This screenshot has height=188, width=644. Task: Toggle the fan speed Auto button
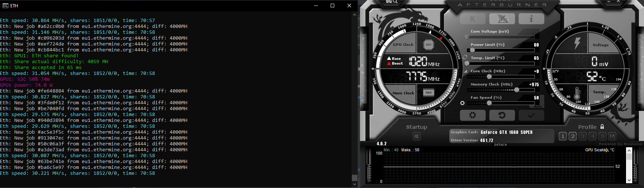click(538, 106)
